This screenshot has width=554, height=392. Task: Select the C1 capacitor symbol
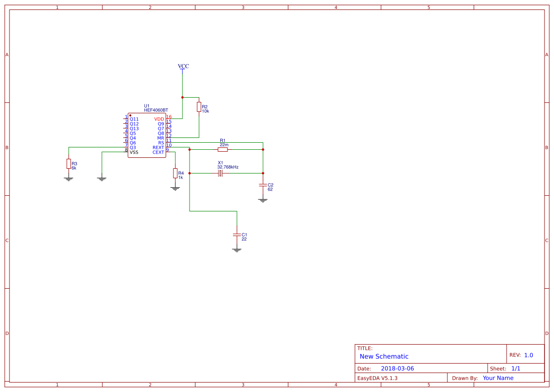coord(237,235)
